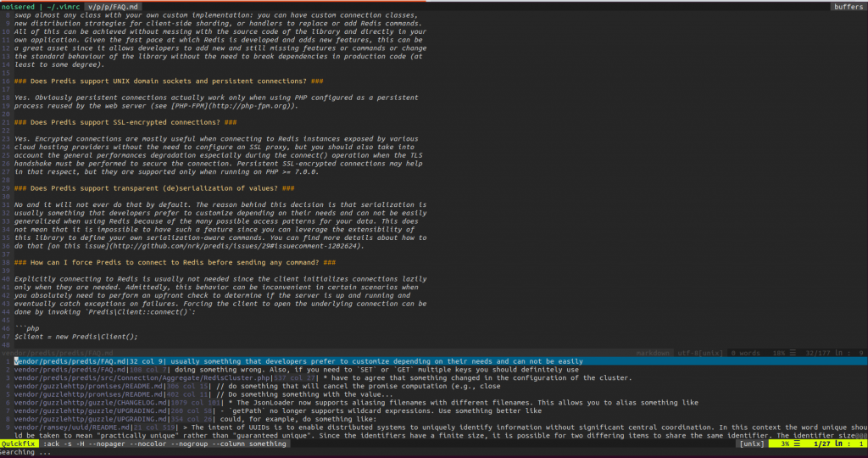Switch to the ~/.vimrc buffer tab

[x=61, y=7]
